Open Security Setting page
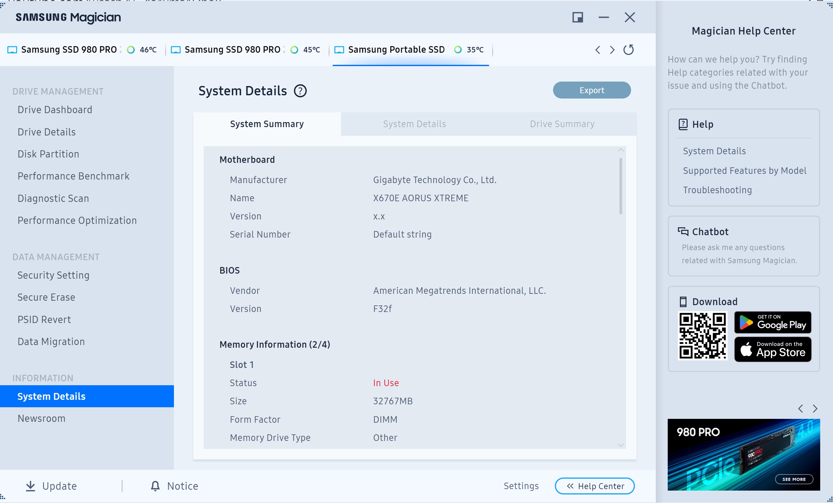The image size is (833, 504). coord(53,275)
